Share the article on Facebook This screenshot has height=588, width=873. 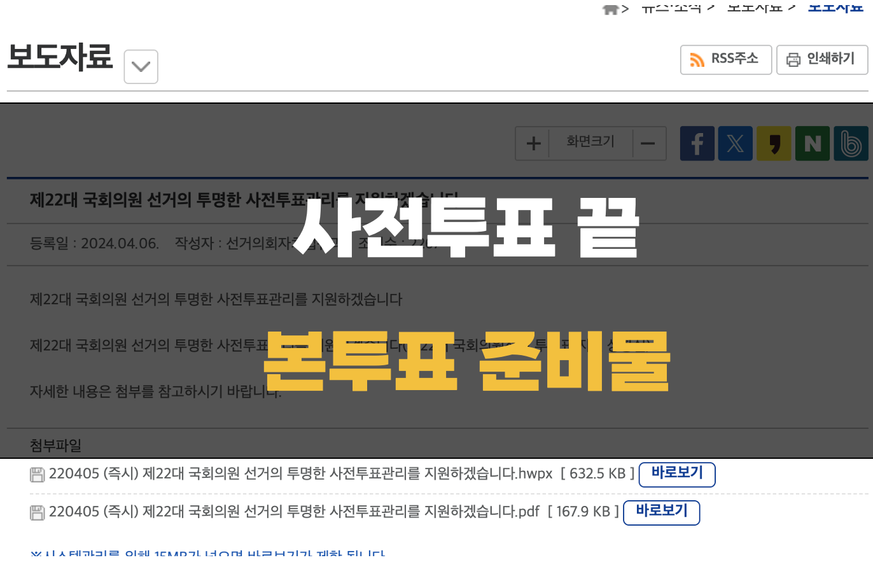(697, 143)
